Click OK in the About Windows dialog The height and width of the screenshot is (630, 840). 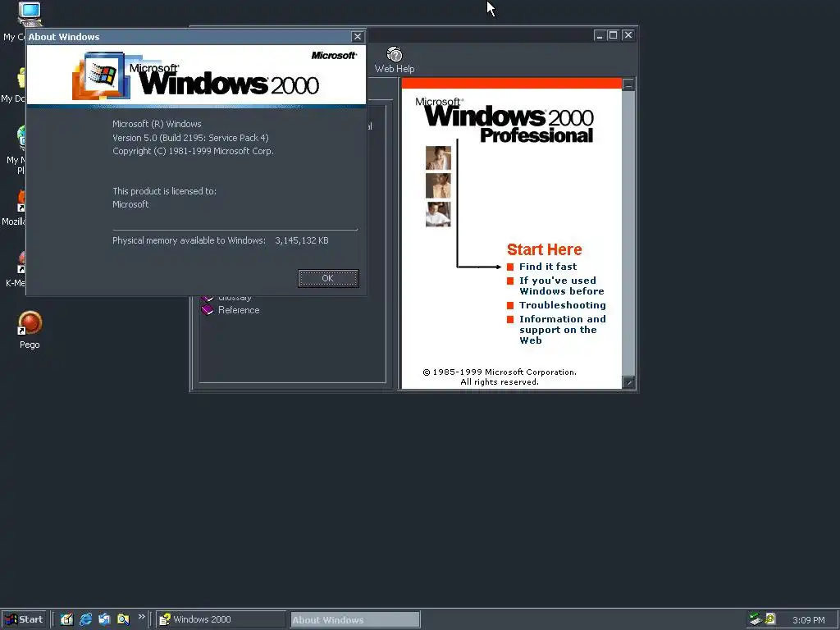[x=328, y=278]
